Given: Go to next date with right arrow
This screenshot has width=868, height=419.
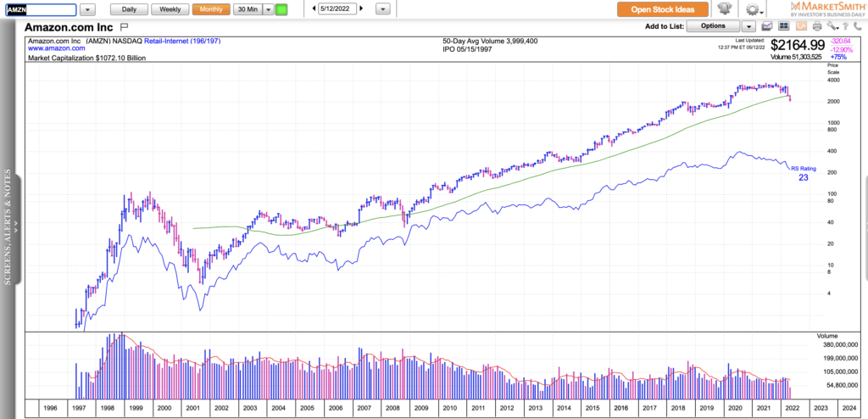Looking at the screenshot, I should coord(361,8).
